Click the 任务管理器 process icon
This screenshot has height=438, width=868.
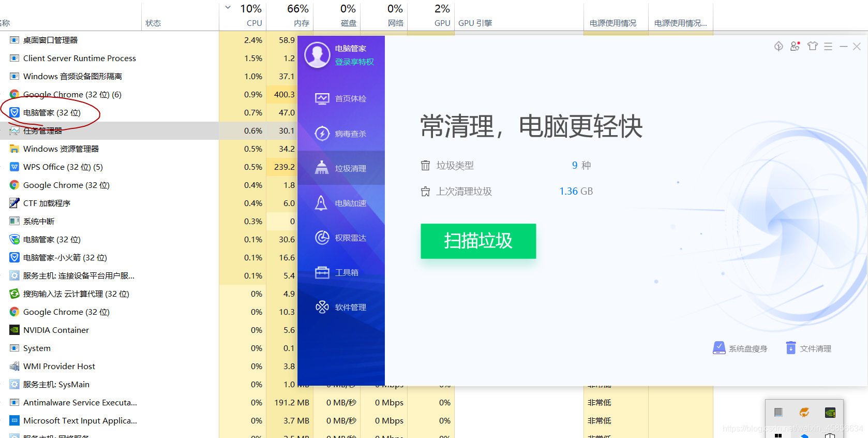pyautogui.click(x=14, y=130)
